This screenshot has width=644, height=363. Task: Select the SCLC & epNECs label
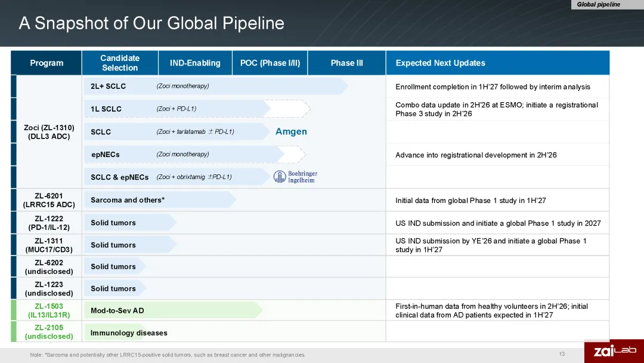tap(119, 177)
